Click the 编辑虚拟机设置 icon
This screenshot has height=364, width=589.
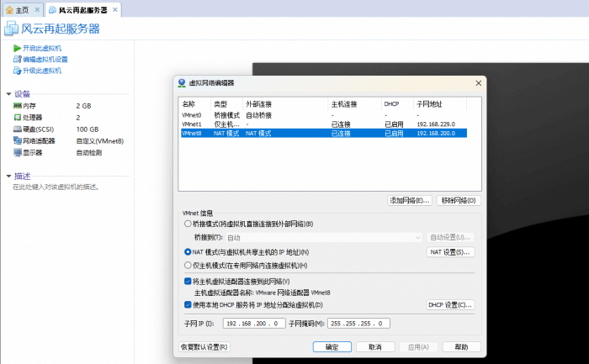[x=17, y=60]
